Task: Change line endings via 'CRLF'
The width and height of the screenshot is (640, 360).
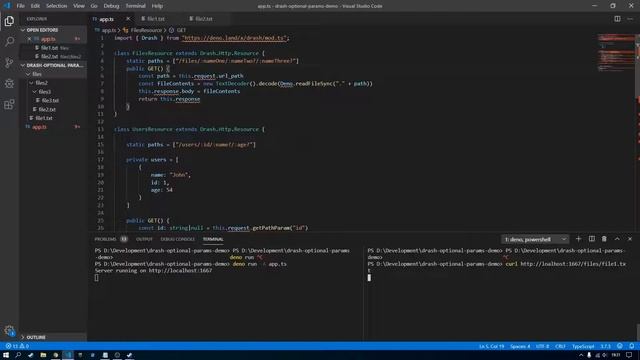Action: click(560, 346)
